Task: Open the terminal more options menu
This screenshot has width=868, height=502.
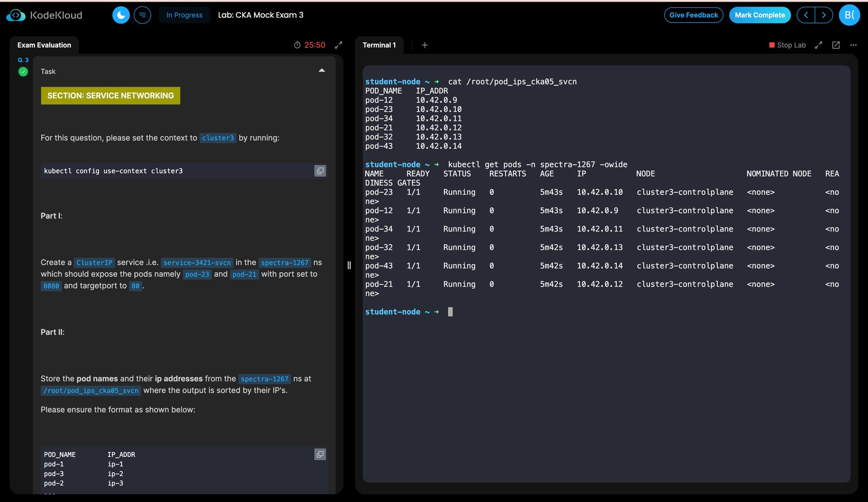Action: pos(854,45)
